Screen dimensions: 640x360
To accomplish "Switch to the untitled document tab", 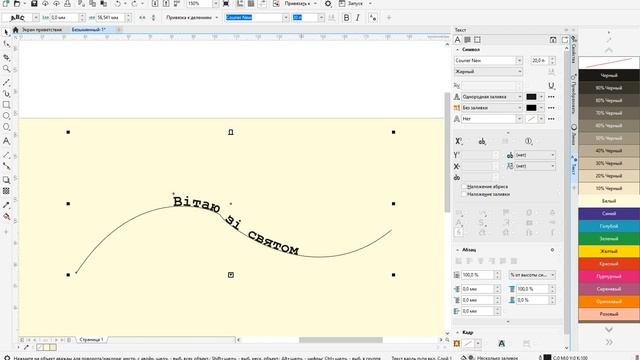I will [89, 30].
